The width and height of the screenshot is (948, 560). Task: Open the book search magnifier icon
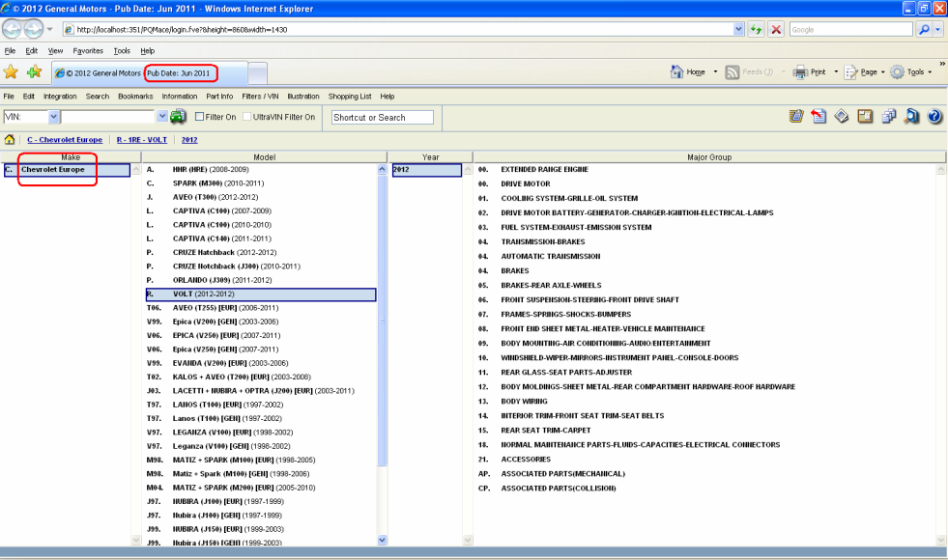(x=911, y=116)
